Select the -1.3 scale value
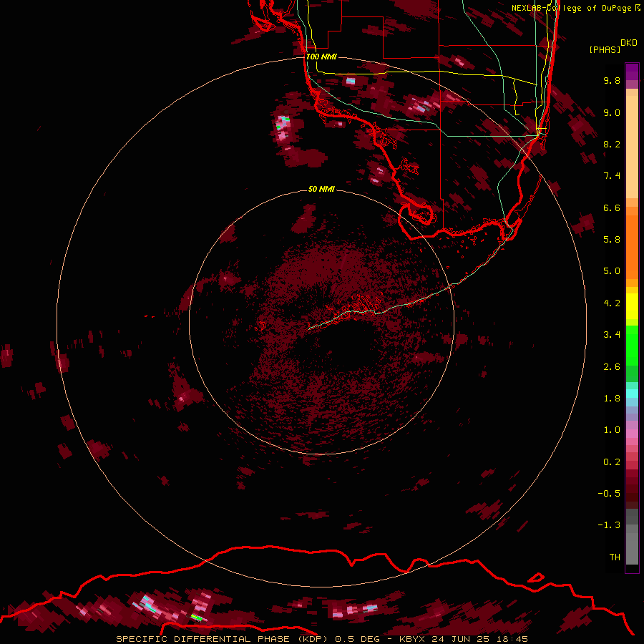The height and width of the screenshot is (644, 644). 609,525
